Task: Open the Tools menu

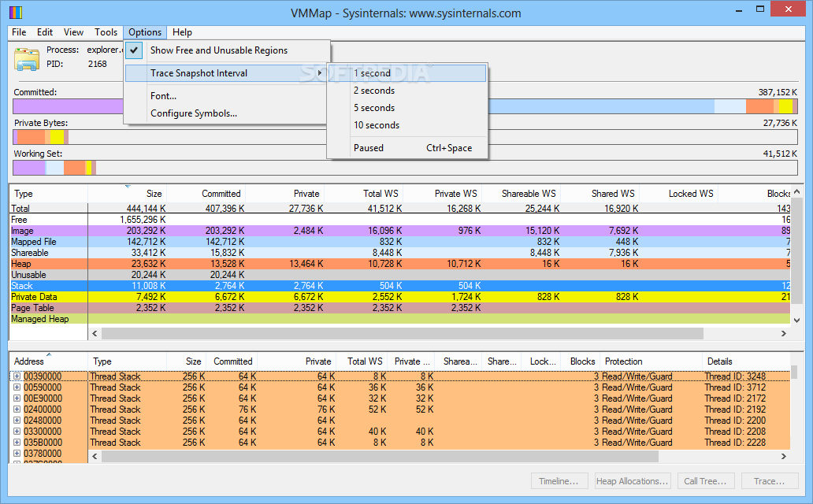Action: (106, 32)
